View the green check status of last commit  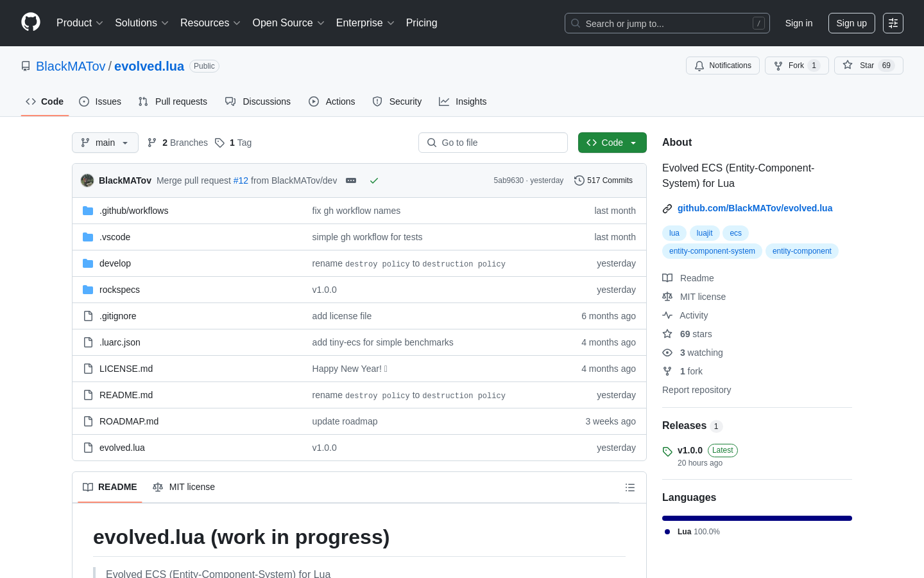(374, 180)
